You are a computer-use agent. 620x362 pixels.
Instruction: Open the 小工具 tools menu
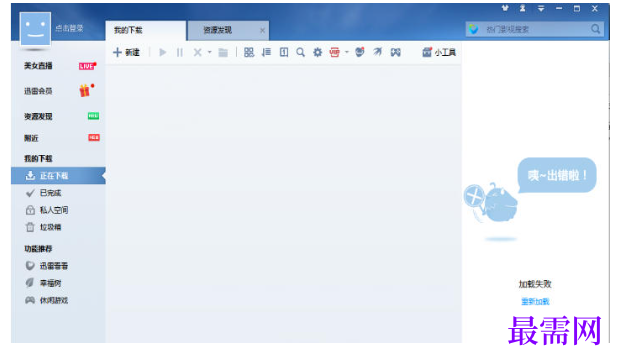[439, 52]
